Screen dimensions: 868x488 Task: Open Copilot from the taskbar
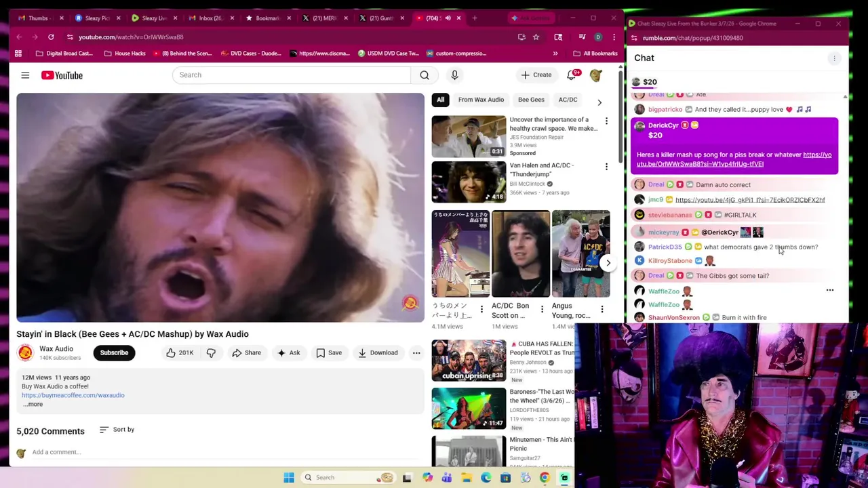427,478
